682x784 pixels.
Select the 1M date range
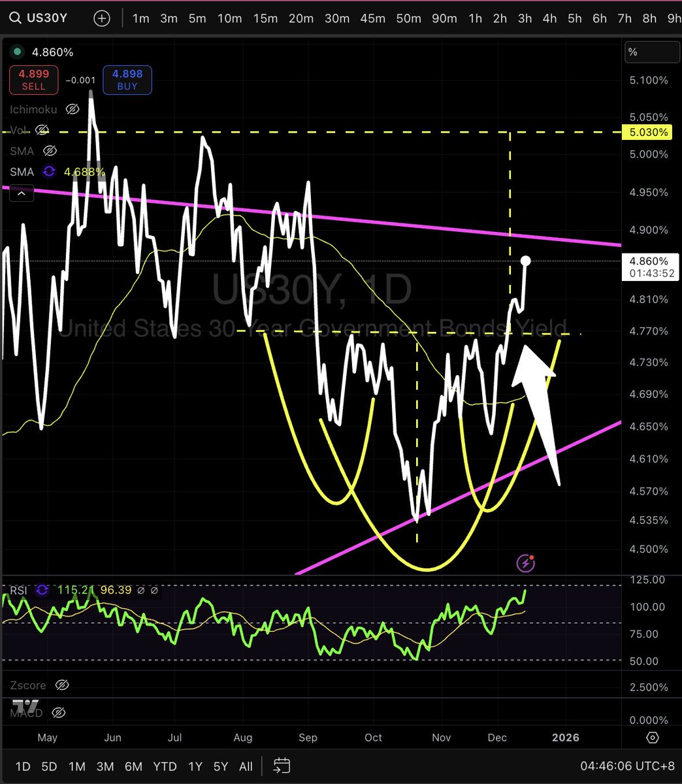click(x=77, y=766)
